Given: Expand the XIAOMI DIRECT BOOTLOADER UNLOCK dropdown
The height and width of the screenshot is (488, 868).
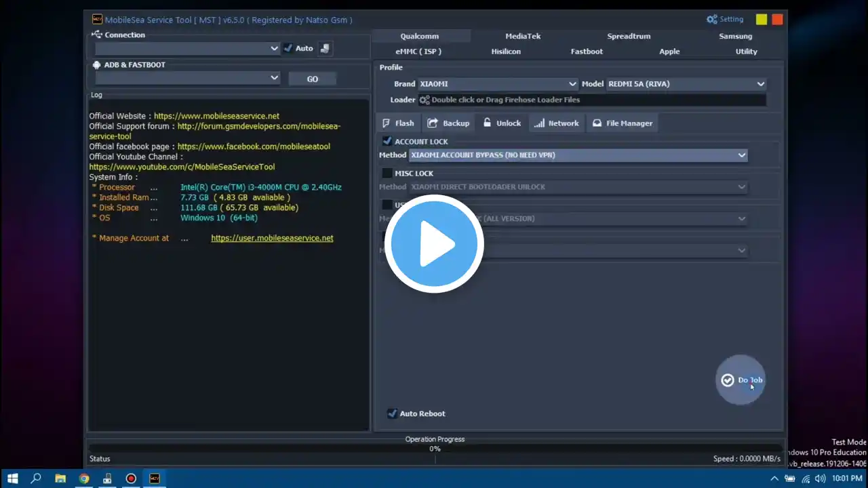Looking at the screenshot, I should pos(578,187).
